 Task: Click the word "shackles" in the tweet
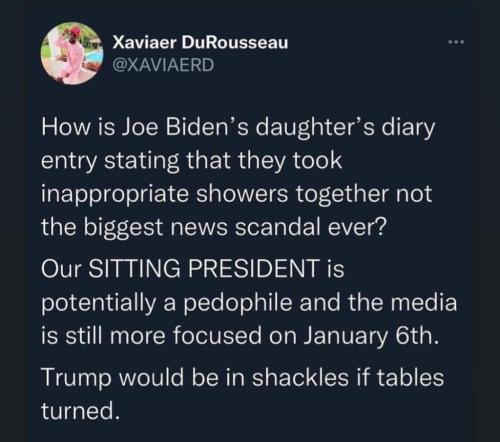click(x=299, y=377)
